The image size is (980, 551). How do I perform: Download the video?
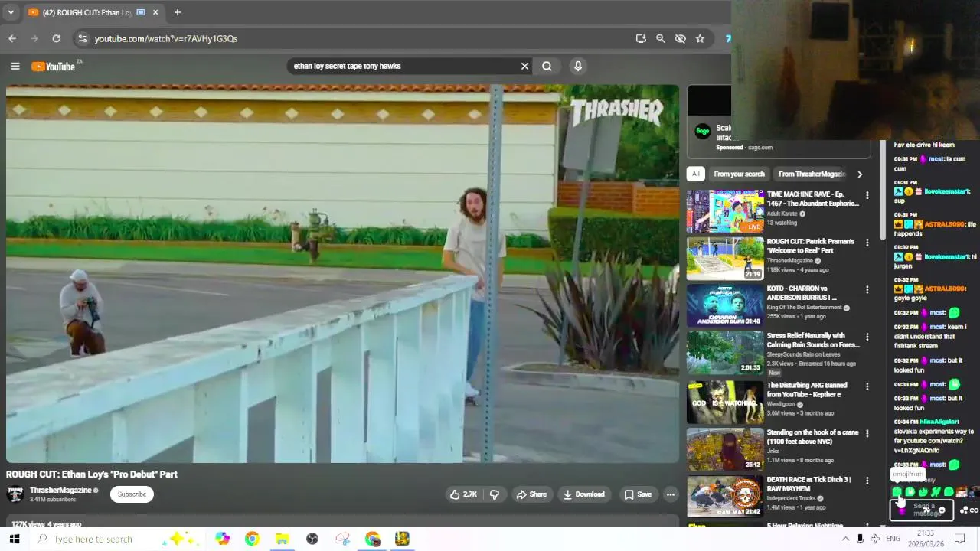(x=584, y=494)
